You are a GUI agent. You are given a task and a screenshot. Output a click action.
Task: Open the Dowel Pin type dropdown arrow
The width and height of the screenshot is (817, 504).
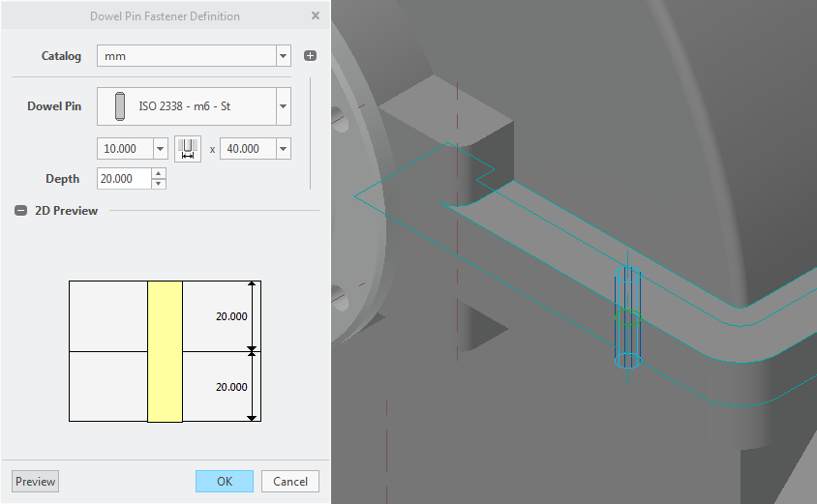pos(283,106)
